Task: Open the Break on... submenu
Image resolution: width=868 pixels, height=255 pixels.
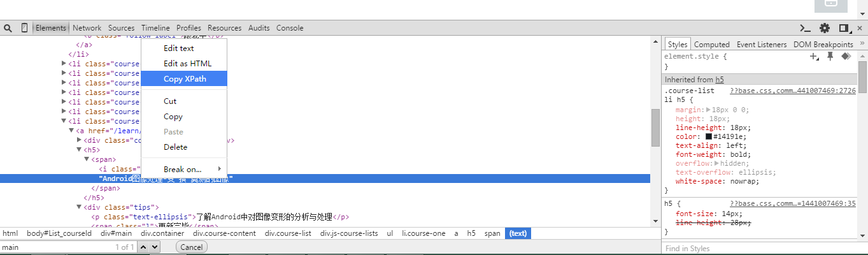Action: pyautogui.click(x=184, y=170)
